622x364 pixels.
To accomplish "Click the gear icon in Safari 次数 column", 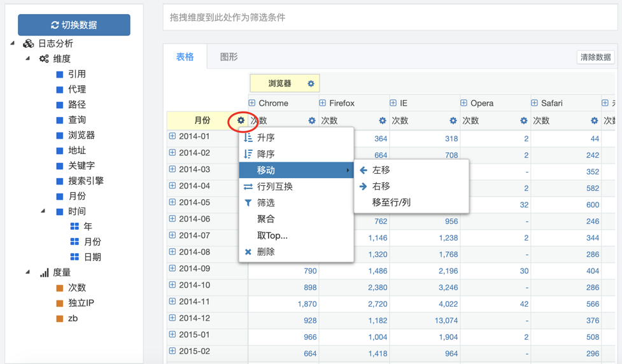I will point(594,121).
